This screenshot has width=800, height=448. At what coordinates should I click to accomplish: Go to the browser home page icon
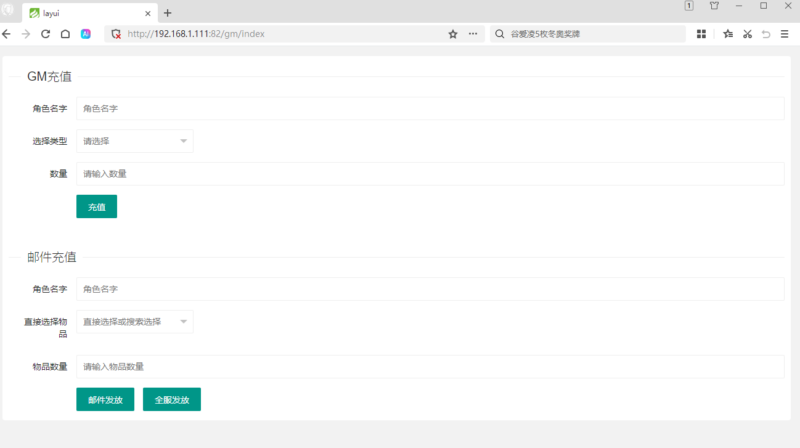click(65, 34)
